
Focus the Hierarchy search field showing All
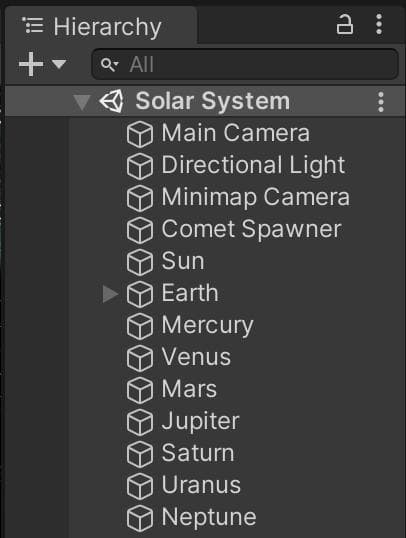coord(245,64)
